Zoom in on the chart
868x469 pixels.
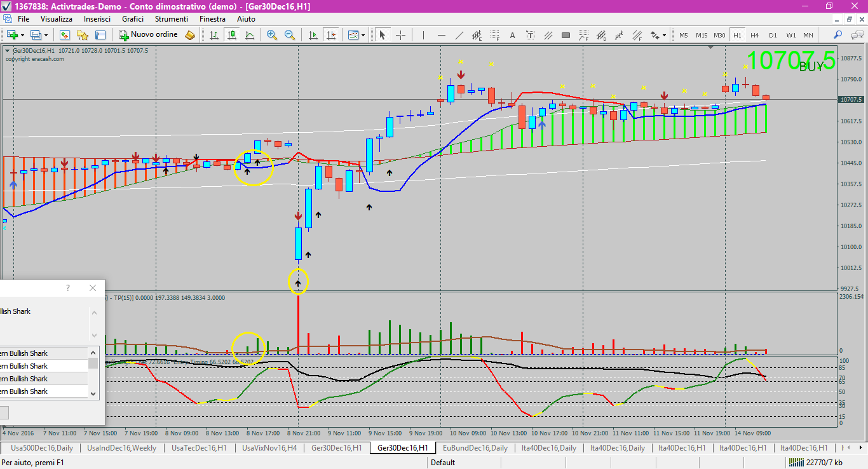pos(272,35)
